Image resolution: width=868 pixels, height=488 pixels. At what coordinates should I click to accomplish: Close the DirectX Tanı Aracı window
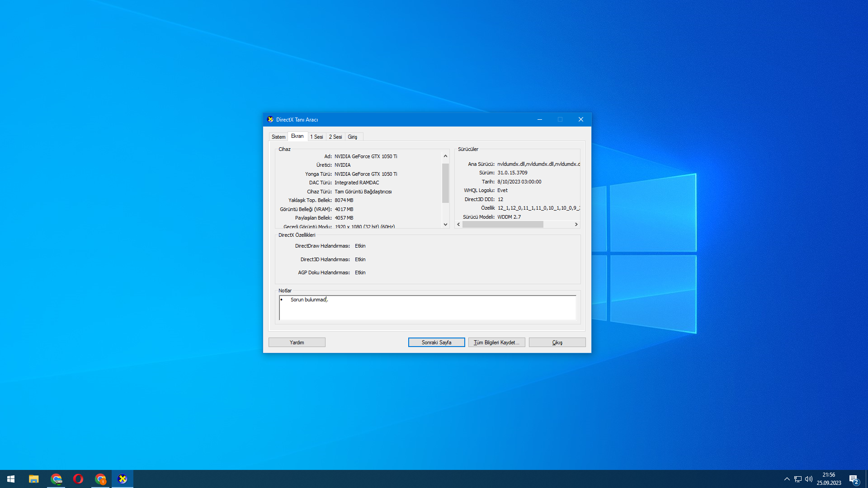point(581,119)
